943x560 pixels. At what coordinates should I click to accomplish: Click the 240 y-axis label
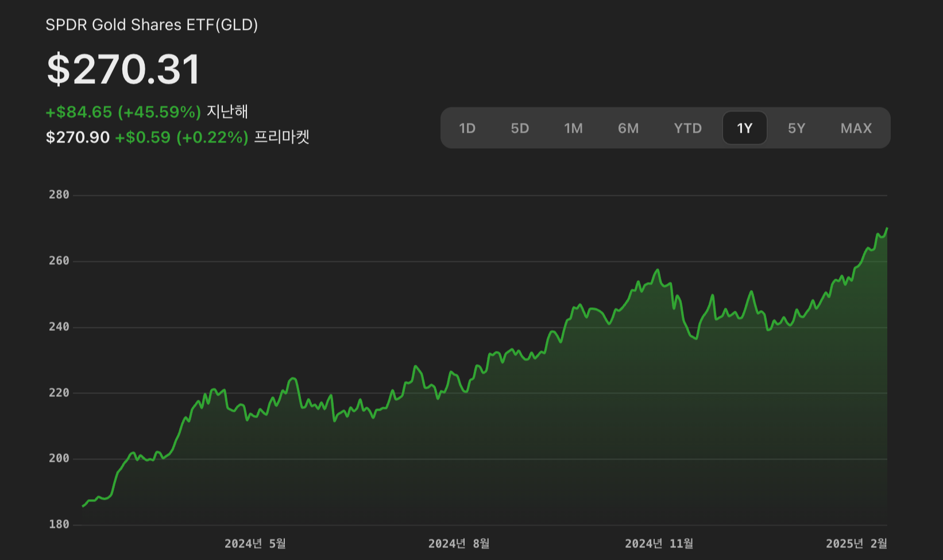tap(59, 327)
